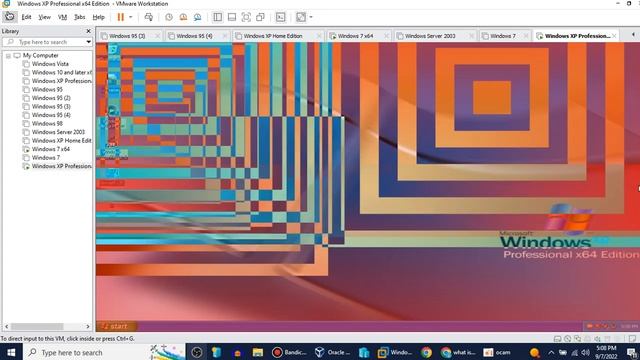Open the Help menu

[98, 17]
